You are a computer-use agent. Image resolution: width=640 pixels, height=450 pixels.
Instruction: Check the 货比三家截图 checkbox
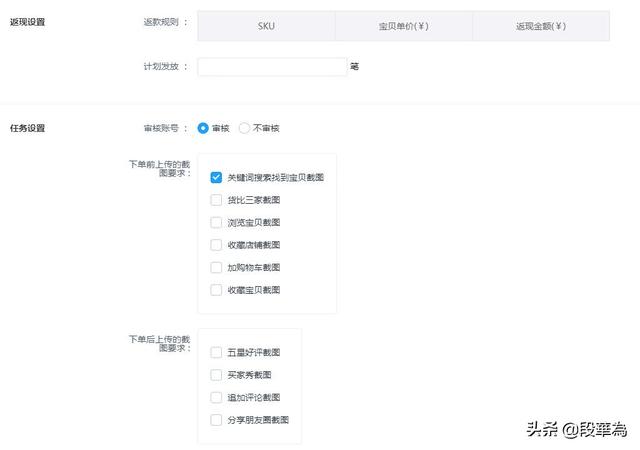216,200
